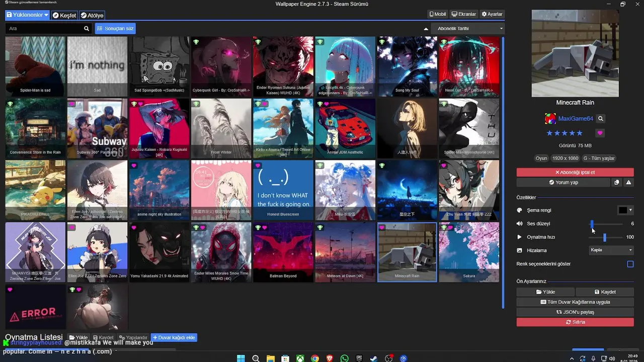Click 'Kaydet' under Ön Ayarlarınız
This screenshot has width=644, height=362.
click(x=605, y=292)
